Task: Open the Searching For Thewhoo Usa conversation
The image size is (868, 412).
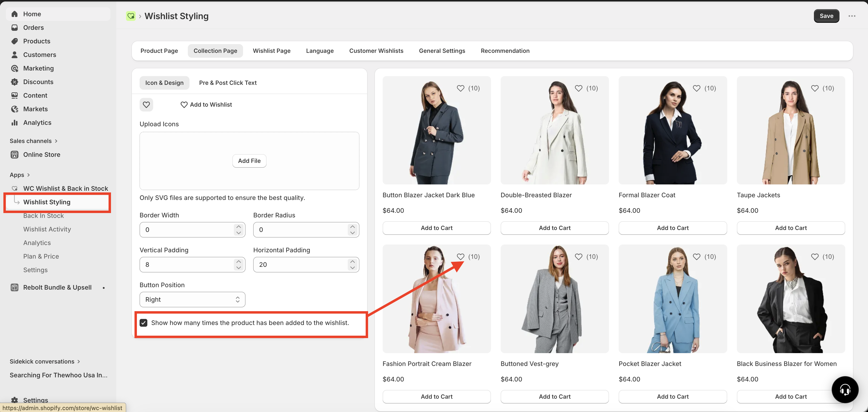Action: coord(59,375)
